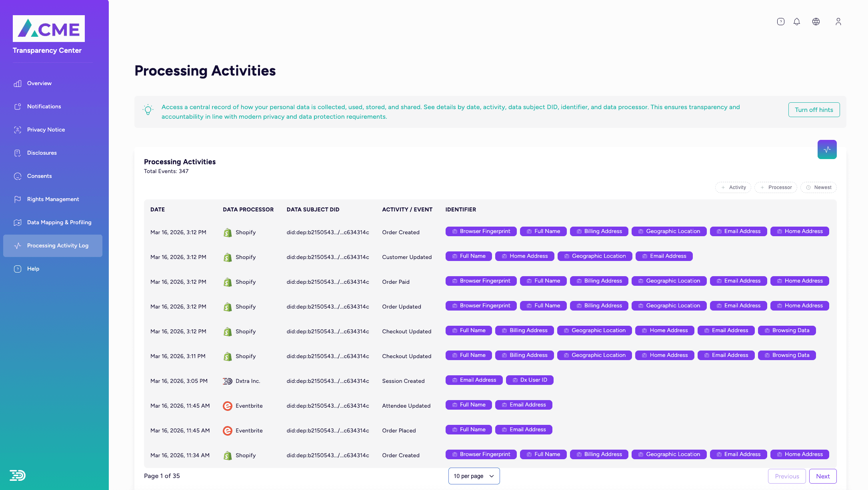Select the Consents clock icon in sidebar
This screenshot has width=868, height=490.
tap(18, 176)
